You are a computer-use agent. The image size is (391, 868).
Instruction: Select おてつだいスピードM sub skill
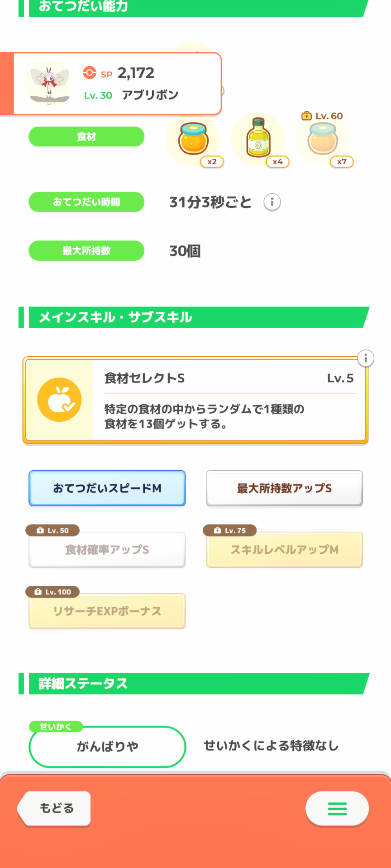pyautogui.click(x=107, y=488)
